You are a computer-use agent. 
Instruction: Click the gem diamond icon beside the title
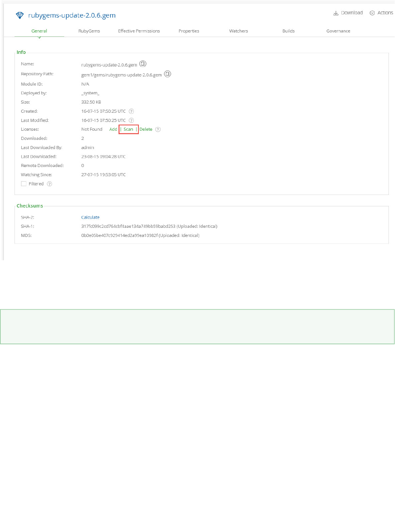coord(20,15)
